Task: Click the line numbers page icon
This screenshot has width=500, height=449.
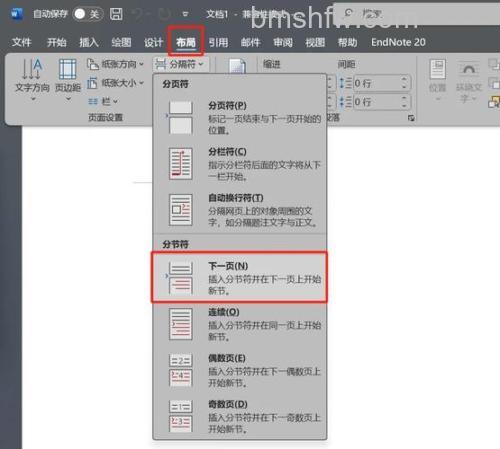Action: click(x=237, y=66)
